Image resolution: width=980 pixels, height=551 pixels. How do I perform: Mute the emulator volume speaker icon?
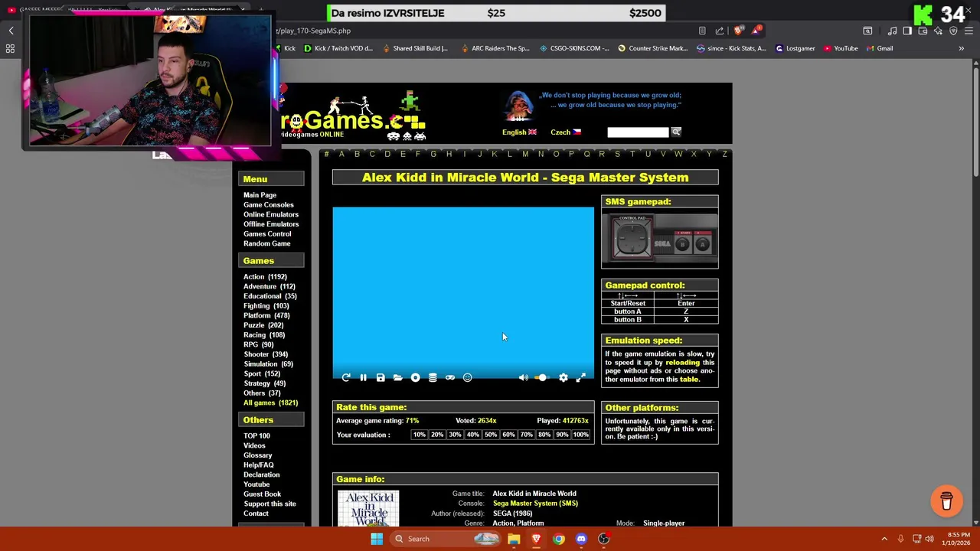[x=524, y=377]
